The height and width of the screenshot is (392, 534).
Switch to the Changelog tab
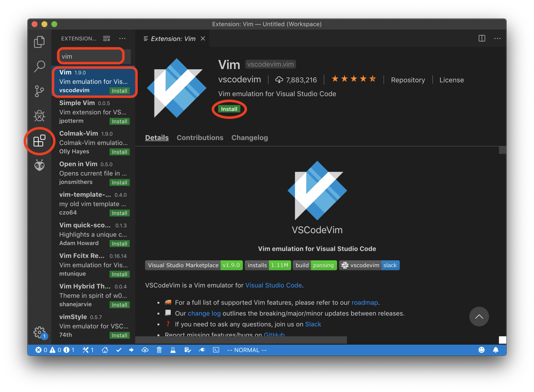pos(250,138)
